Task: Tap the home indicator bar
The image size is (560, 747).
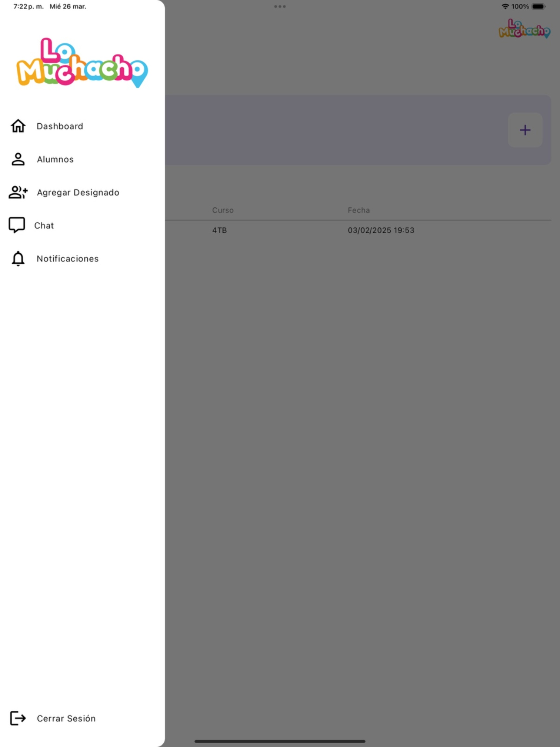Action: (x=280, y=741)
